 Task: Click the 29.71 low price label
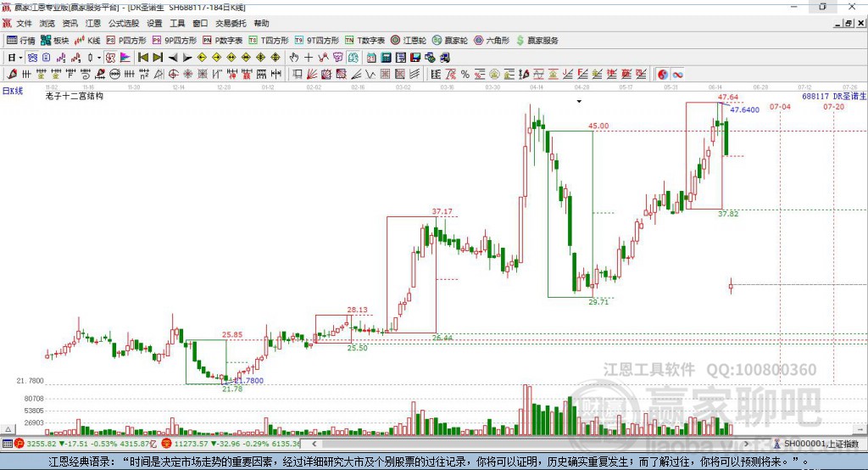[x=598, y=302]
